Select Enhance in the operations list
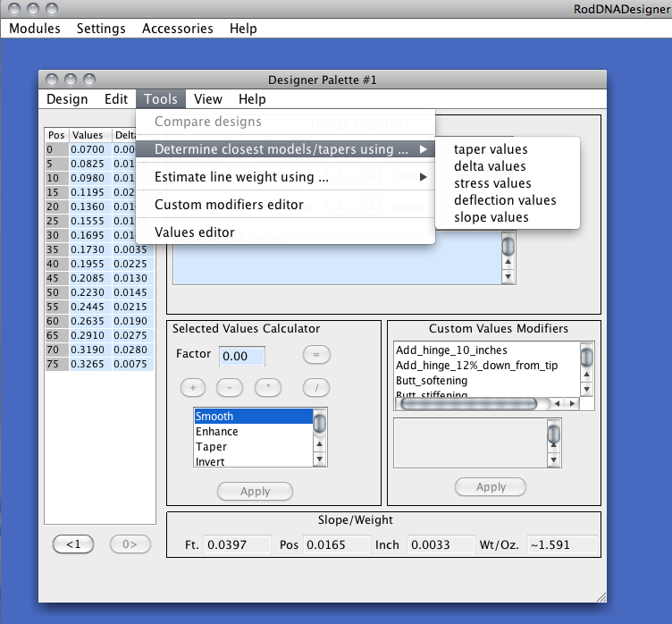This screenshot has width=672, height=624. [x=254, y=432]
